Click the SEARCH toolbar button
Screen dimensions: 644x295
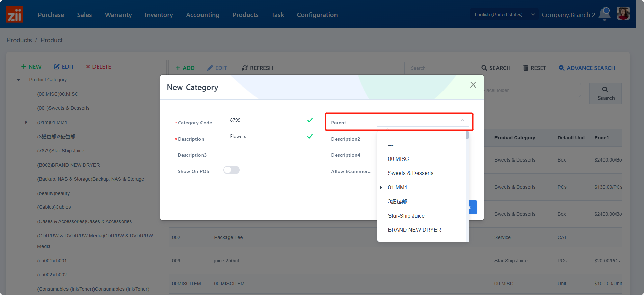click(x=496, y=68)
